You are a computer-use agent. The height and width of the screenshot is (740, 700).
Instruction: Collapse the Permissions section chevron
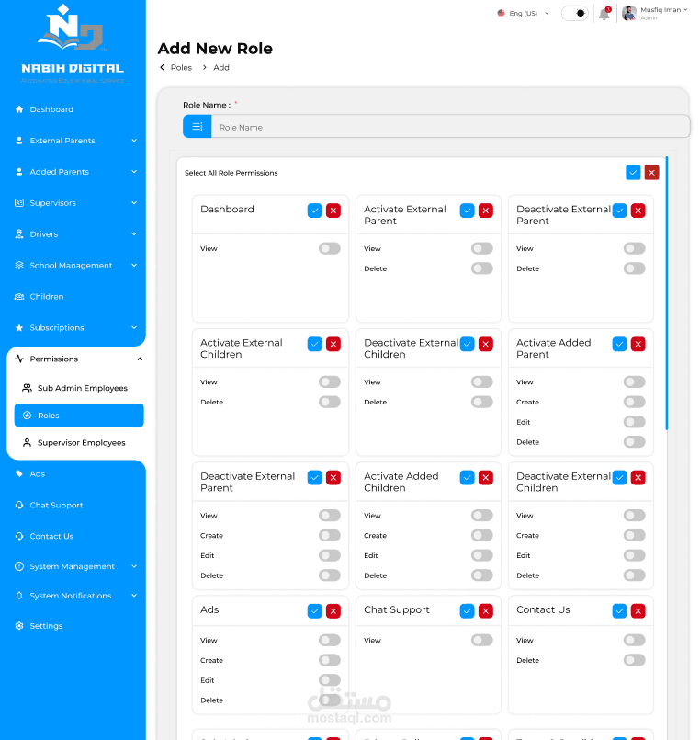click(x=141, y=359)
